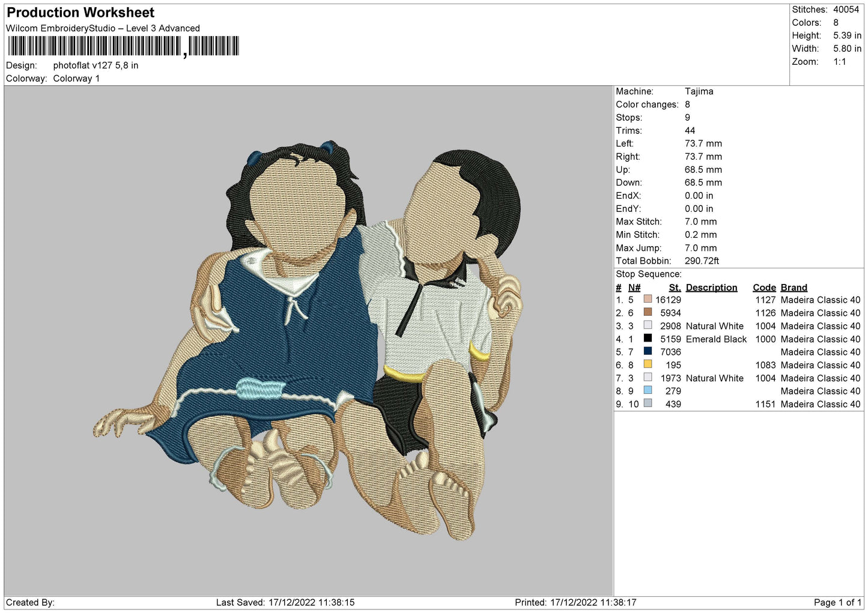
Task: Click the 'Brand' column header
Action: pos(794,288)
